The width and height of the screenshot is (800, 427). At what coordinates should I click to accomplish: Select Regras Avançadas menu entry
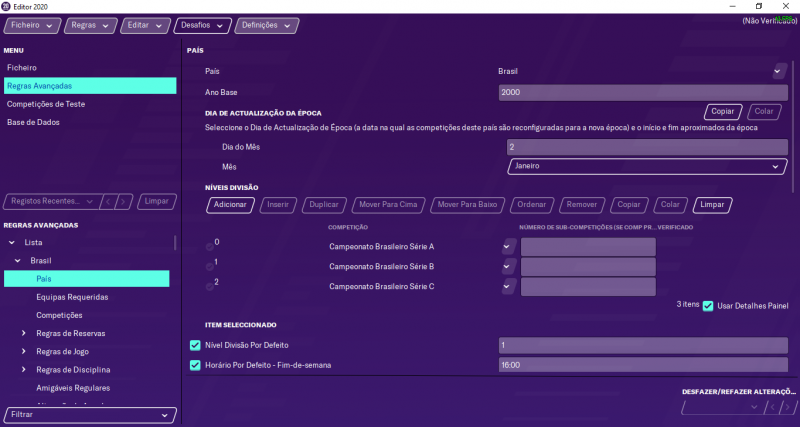coord(90,86)
